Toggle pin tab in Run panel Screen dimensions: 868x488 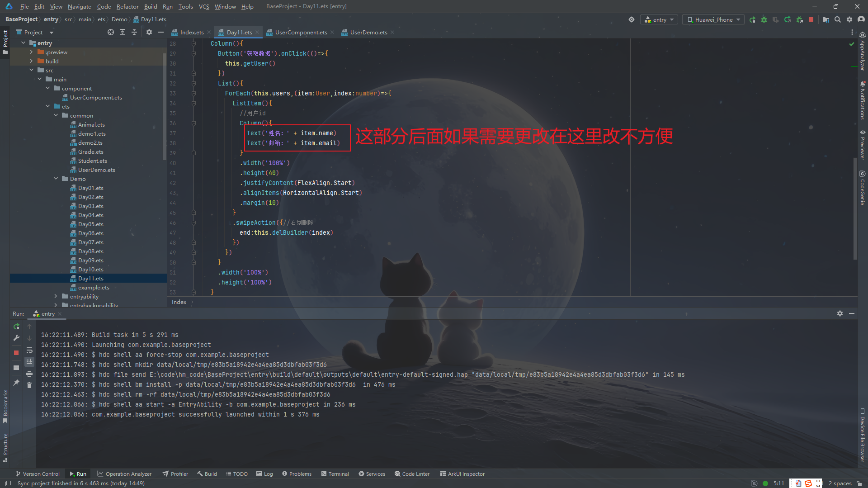16,383
